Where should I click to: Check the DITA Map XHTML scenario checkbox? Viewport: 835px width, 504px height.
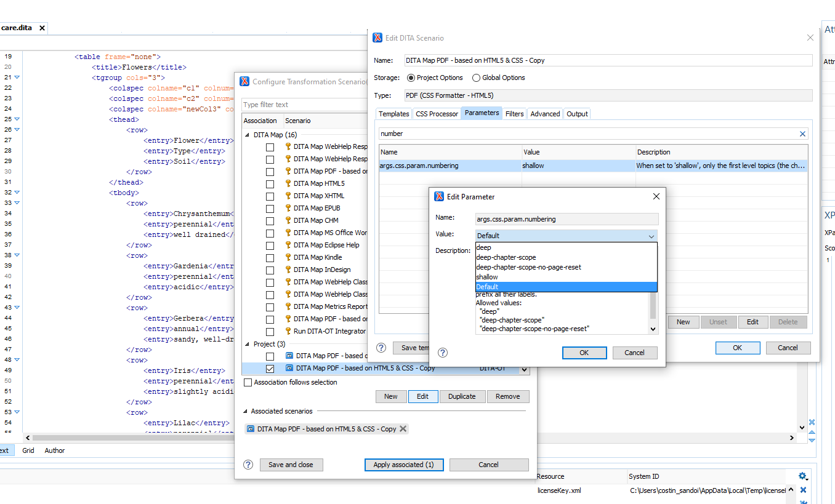270,196
